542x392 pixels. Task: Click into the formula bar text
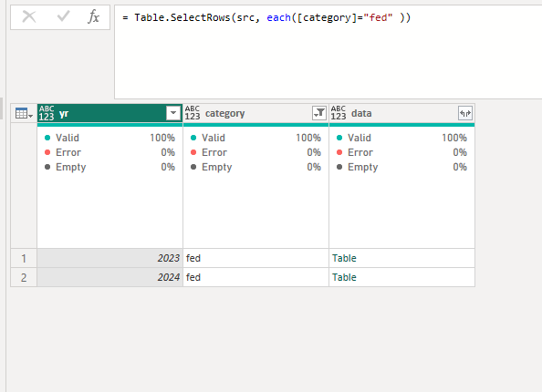pos(266,17)
